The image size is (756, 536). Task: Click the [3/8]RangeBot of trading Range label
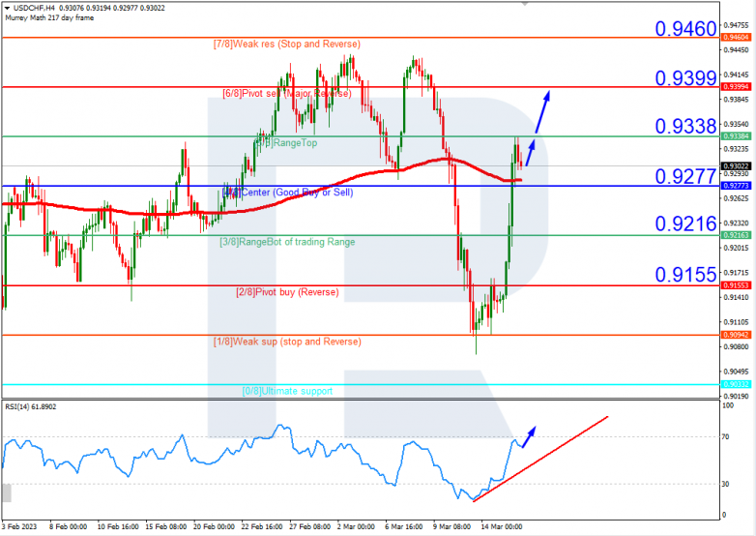(287, 242)
